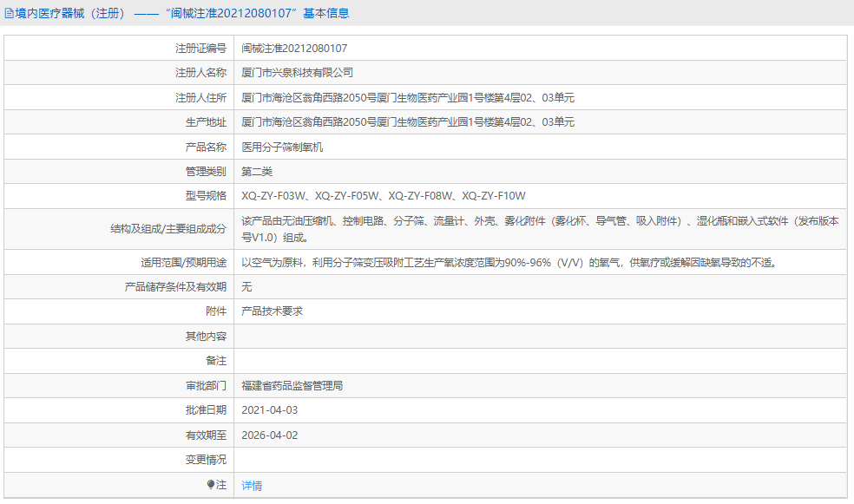Click the 备注 label
Viewport: 854px width, 504px height.
[x=216, y=361]
